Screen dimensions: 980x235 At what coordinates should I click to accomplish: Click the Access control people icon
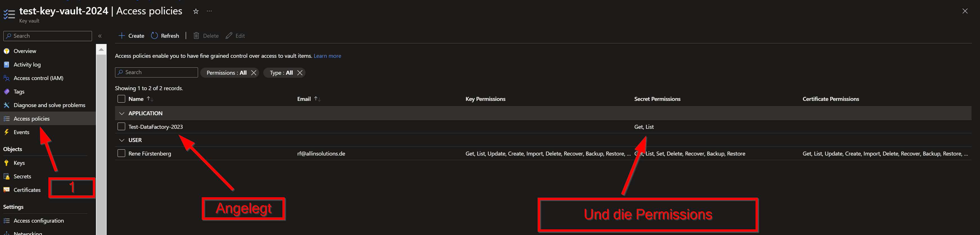pyautogui.click(x=6, y=78)
